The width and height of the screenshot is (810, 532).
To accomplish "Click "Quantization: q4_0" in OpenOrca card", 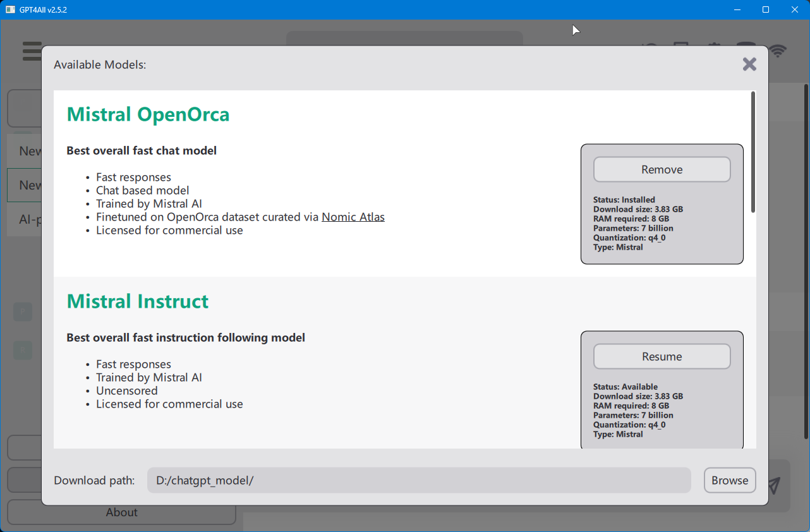I will [x=629, y=238].
